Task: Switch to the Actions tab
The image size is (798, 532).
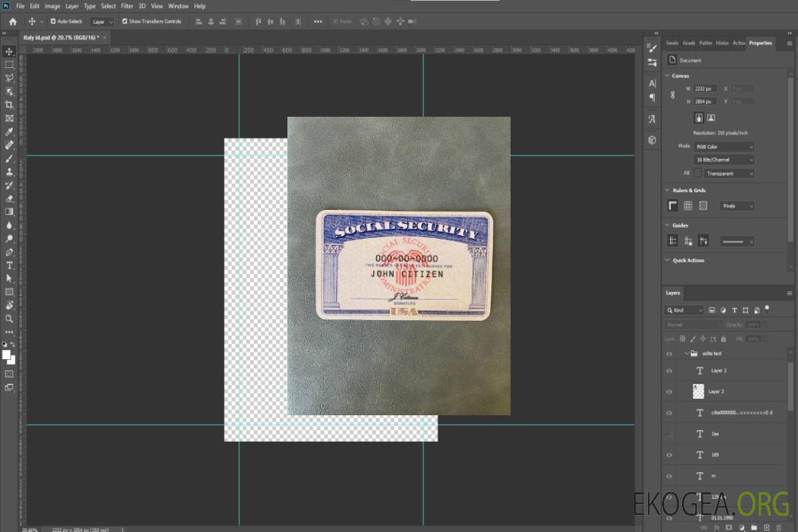Action: tap(738, 44)
